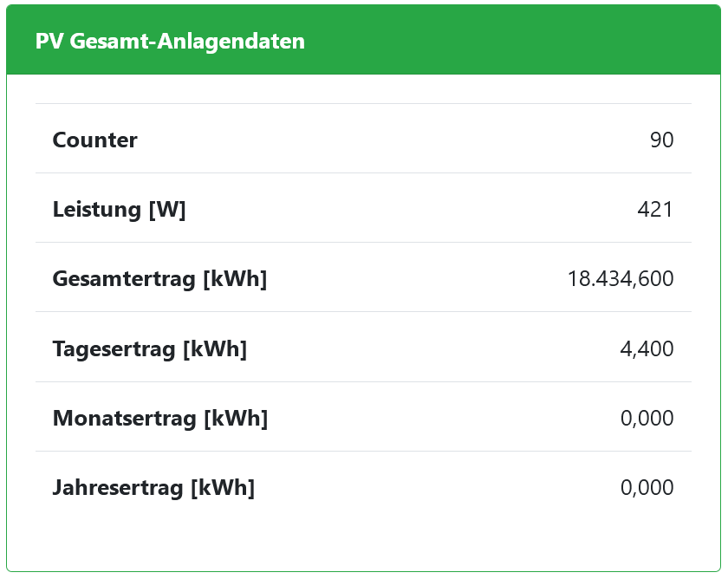
Task: Select the Leistung [W] label
Action: coord(120,209)
